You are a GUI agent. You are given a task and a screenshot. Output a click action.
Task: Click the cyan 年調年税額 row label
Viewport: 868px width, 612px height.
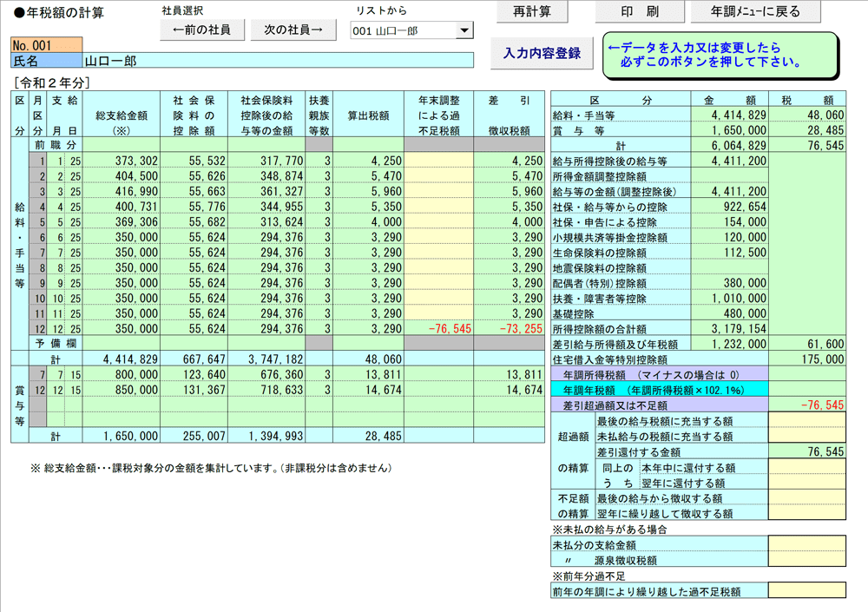[x=660, y=390]
